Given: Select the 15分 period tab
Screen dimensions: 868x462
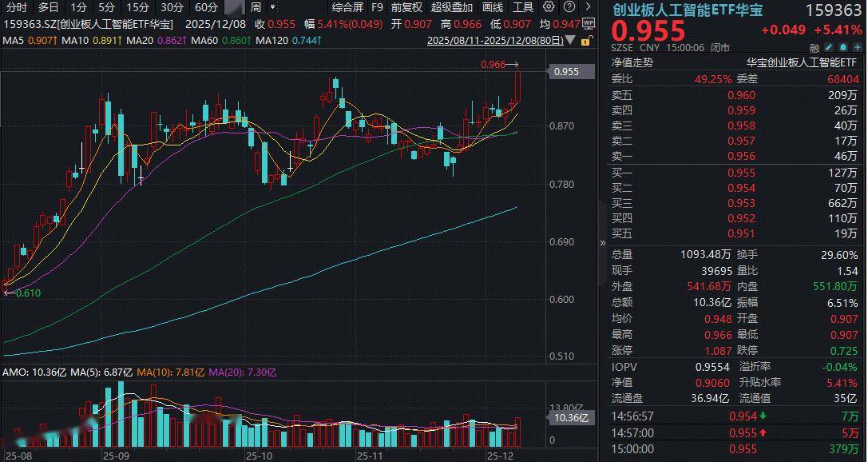Looking at the screenshot, I should point(137,7).
